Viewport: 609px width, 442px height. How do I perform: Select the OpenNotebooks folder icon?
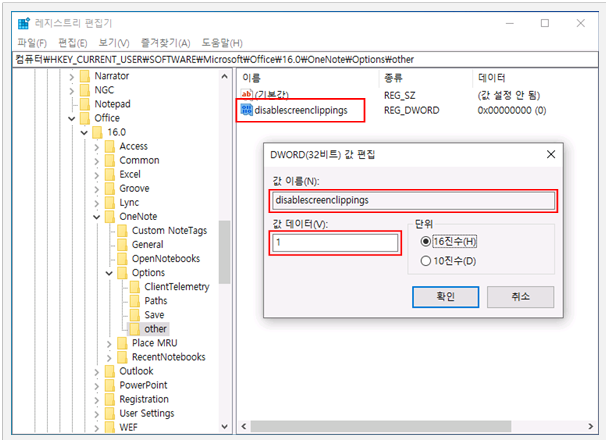click(122, 259)
